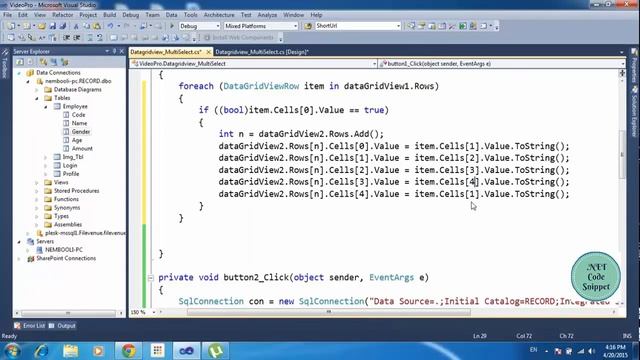Expand the Stored Procedures folder
This screenshot has height=360, width=640.
click(37, 191)
